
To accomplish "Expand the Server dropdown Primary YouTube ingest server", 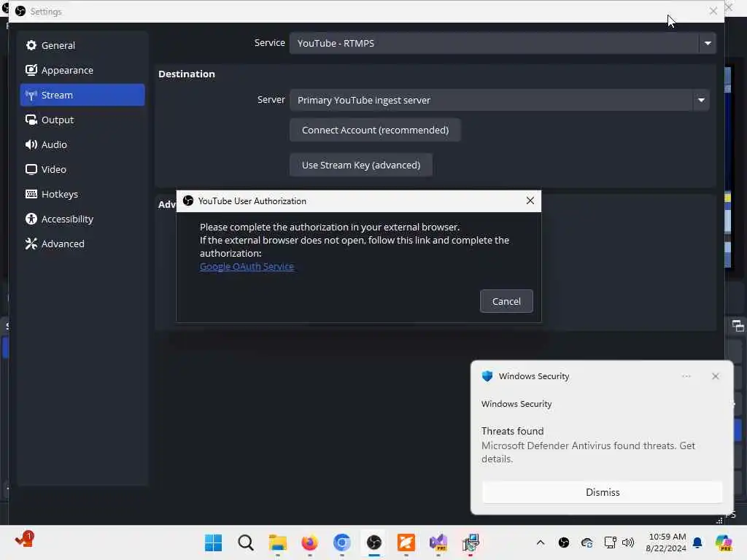I will (499, 100).
